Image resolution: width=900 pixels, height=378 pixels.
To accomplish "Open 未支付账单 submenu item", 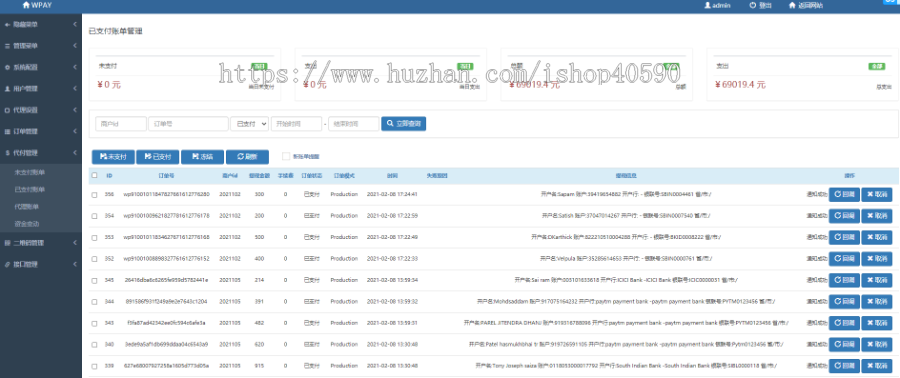I will pyautogui.click(x=30, y=172).
